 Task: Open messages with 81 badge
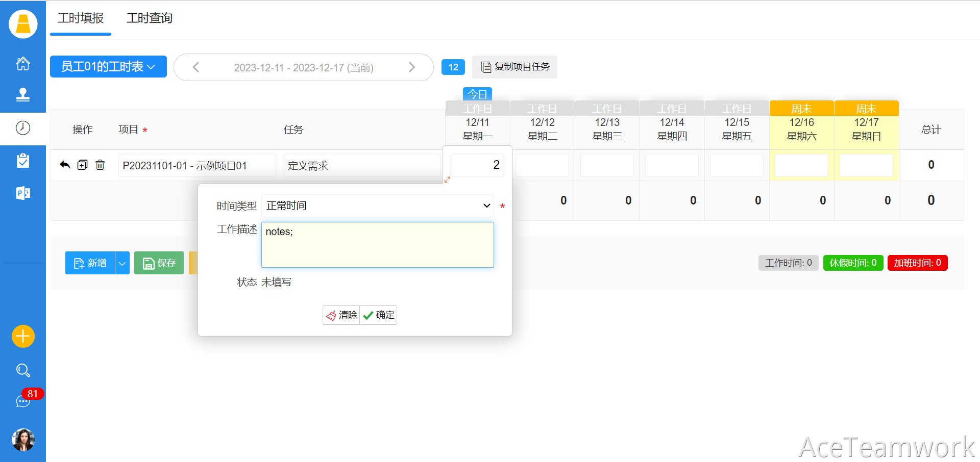[23, 401]
